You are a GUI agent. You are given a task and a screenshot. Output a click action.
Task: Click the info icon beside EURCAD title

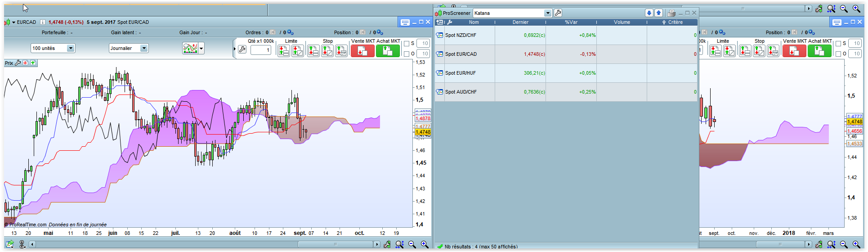tap(43, 22)
